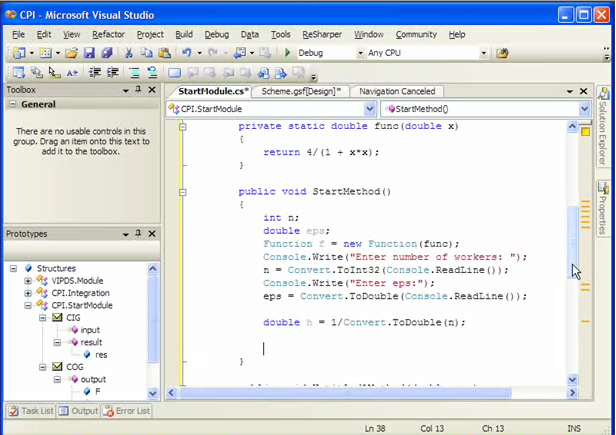This screenshot has height=435, width=616.
Task: Expand the VIPDS.Module tree node
Action: pyautogui.click(x=28, y=281)
